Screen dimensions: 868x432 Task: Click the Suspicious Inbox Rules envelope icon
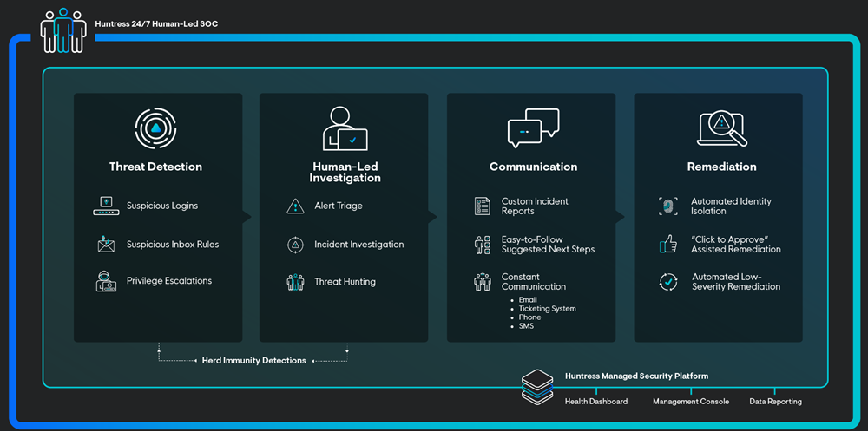pos(106,244)
